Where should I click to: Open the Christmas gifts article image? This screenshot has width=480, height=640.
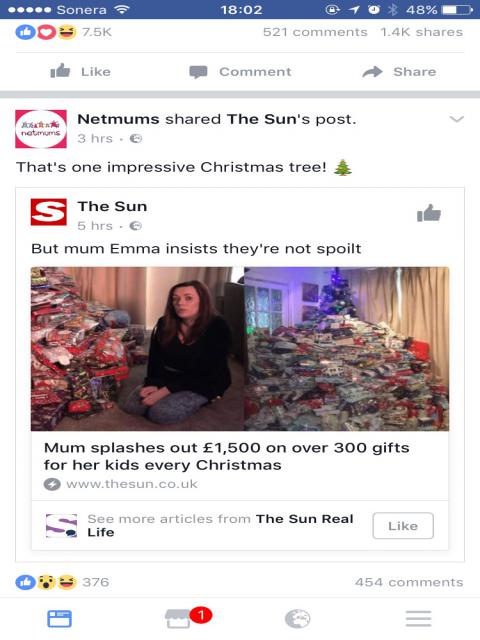coord(240,349)
